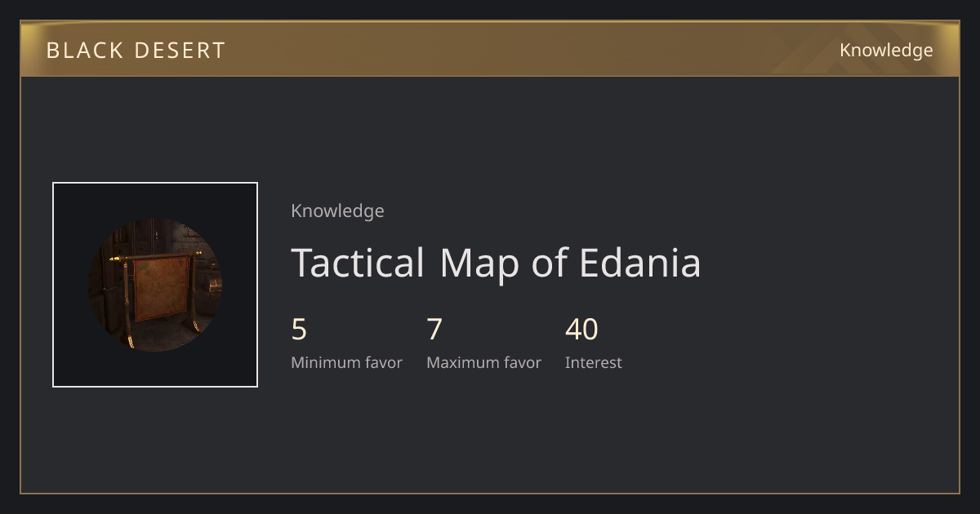Click the small gray Knowledge category above the title
Image resolution: width=980 pixels, height=514 pixels.
[337, 211]
